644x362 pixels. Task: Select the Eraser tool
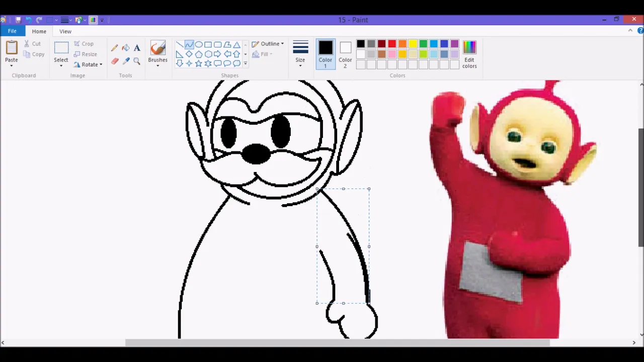[x=115, y=61]
